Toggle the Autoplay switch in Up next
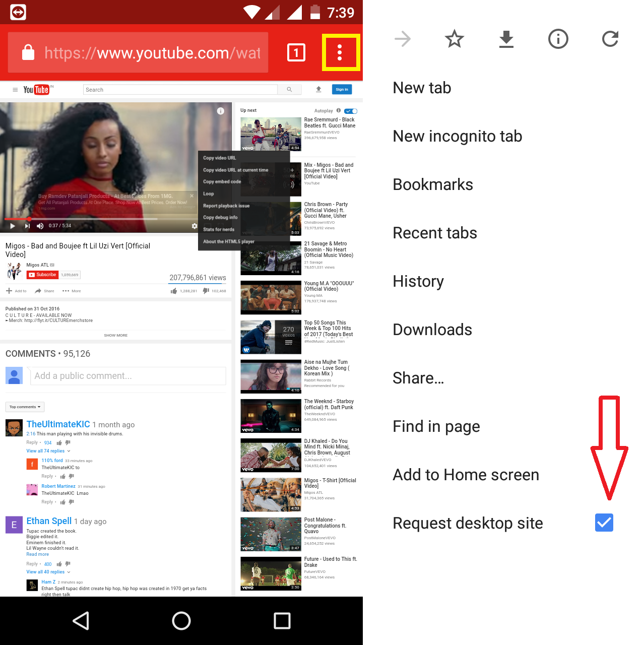The image size is (644, 645). pyautogui.click(x=349, y=111)
